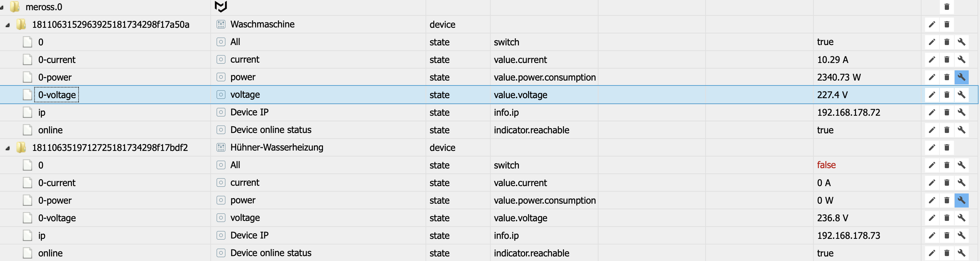The height and width of the screenshot is (261, 980).
Task: Click the Hühner-Wasserheizung device name
Action: point(277,147)
